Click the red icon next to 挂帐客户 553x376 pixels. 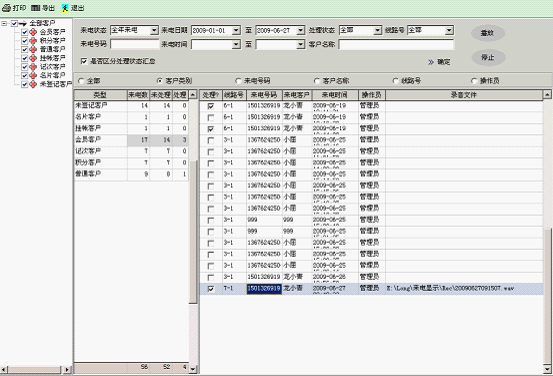click(33, 58)
